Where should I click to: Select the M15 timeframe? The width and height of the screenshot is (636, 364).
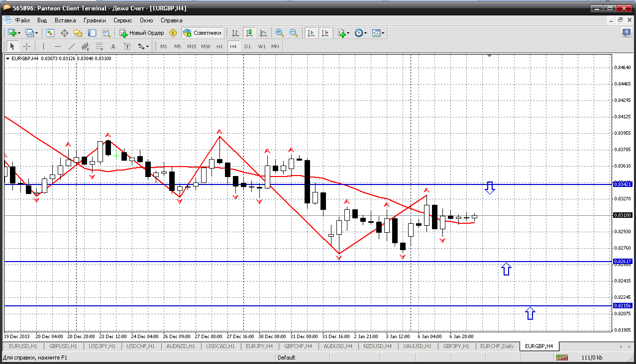click(x=192, y=46)
